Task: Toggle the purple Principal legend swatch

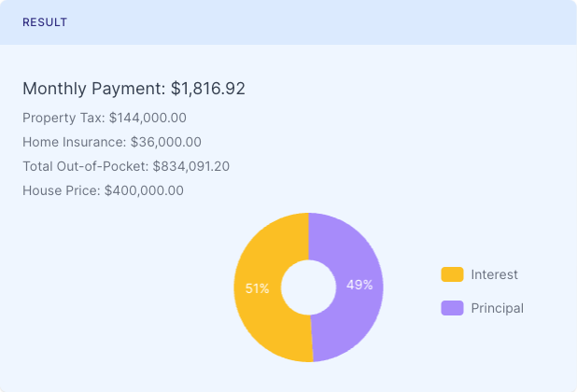Action: pos(452,308)
